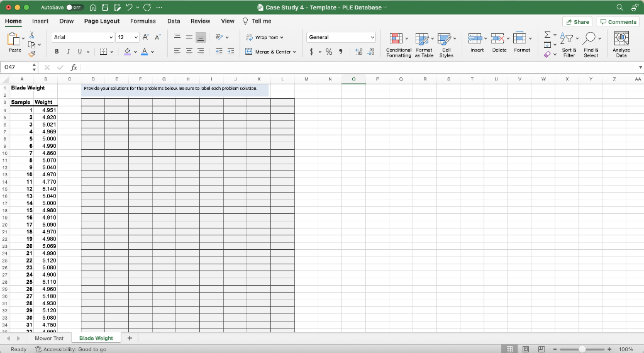Increase decimal places
The height and width of the screenshot is (353, 644).
click(x=358, y=52)
